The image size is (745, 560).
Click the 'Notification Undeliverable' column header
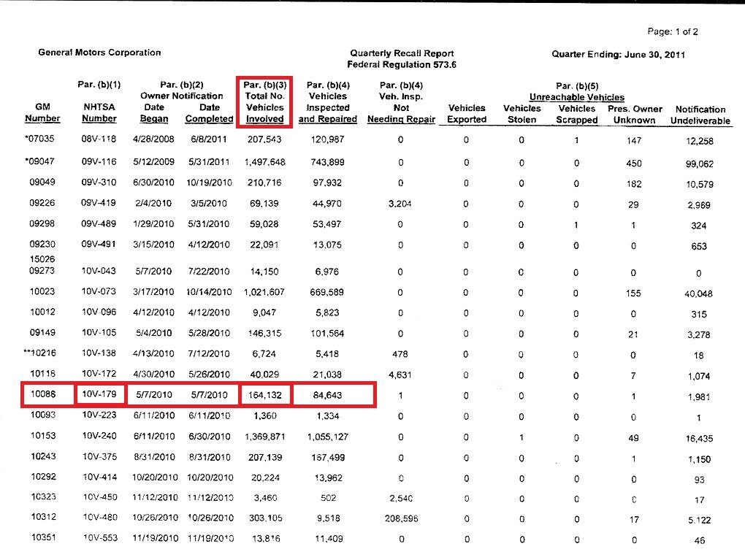click(x=700, y=115)
